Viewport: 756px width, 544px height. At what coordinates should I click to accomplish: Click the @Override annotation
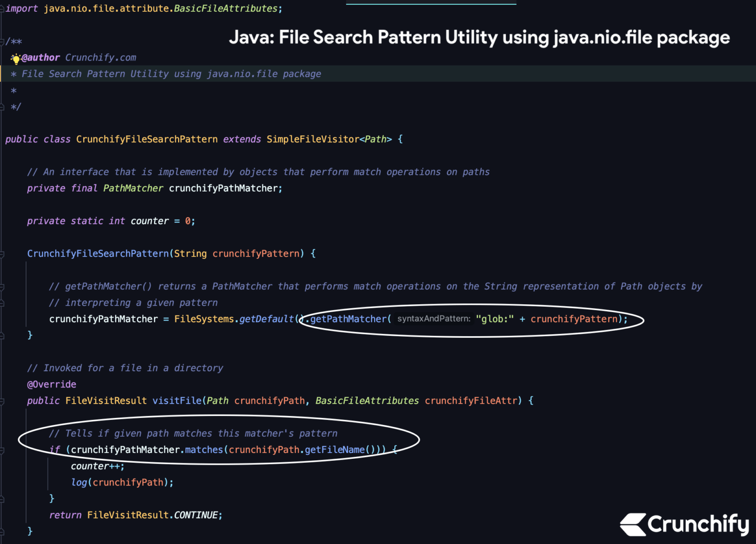[51, 384]
